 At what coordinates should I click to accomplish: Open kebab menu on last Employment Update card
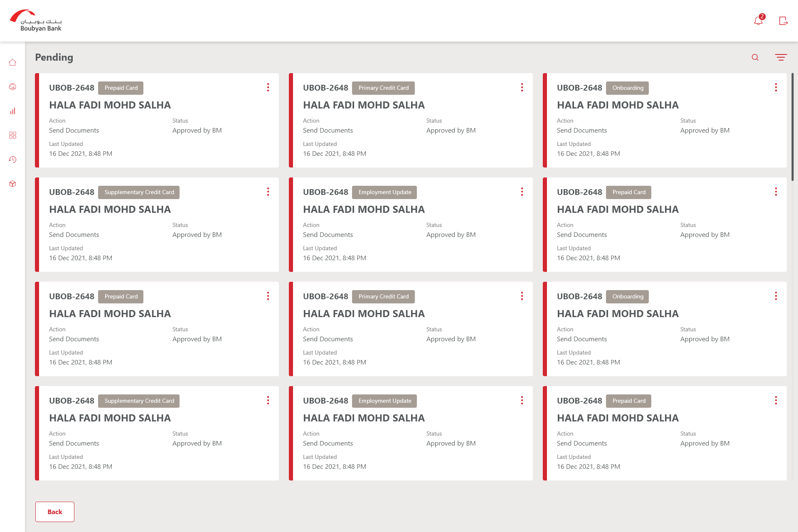[522, 400]
